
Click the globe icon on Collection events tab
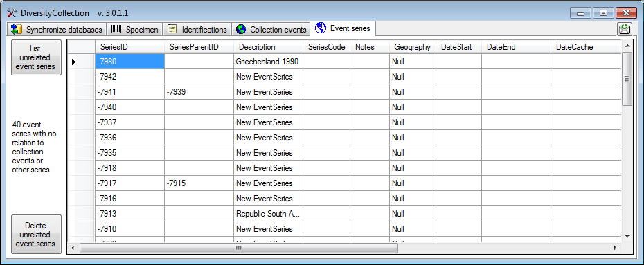pos(241,29)
